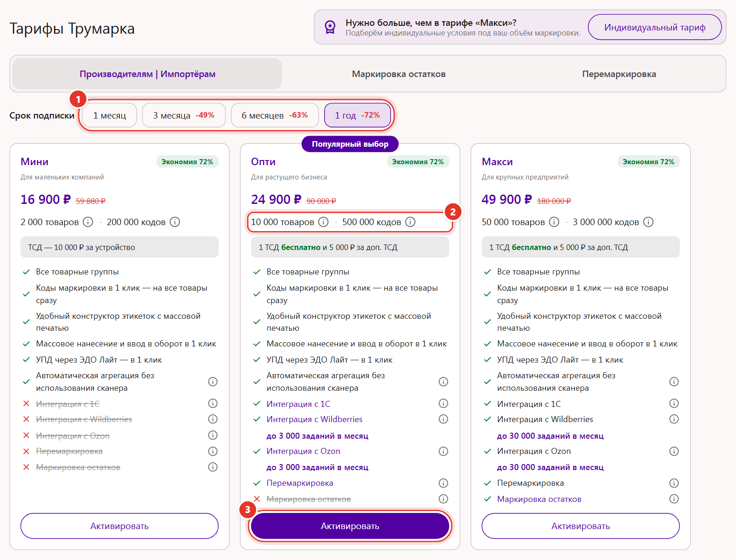This screenshot has width=736, height=560.
Task: Activate the Mini plan
Action: [x=119, y=526]
